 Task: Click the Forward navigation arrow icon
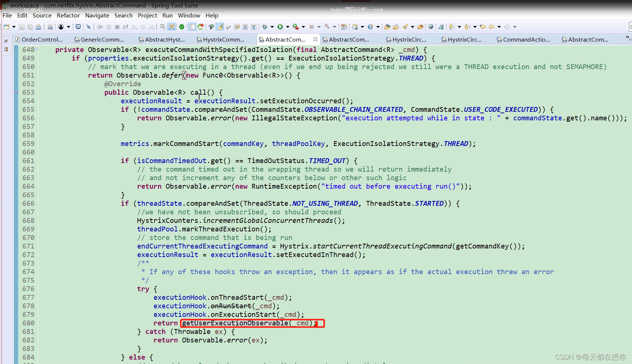click(x=507, y=27)
